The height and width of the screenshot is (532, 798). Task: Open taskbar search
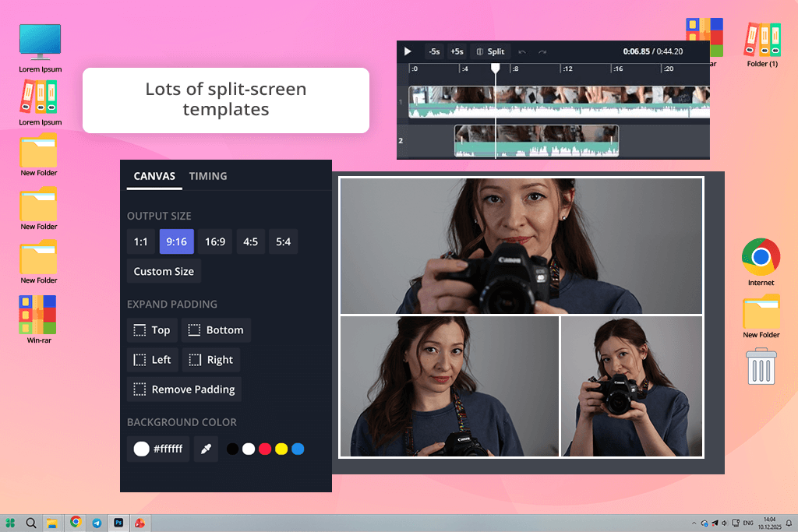pos(31,523)
